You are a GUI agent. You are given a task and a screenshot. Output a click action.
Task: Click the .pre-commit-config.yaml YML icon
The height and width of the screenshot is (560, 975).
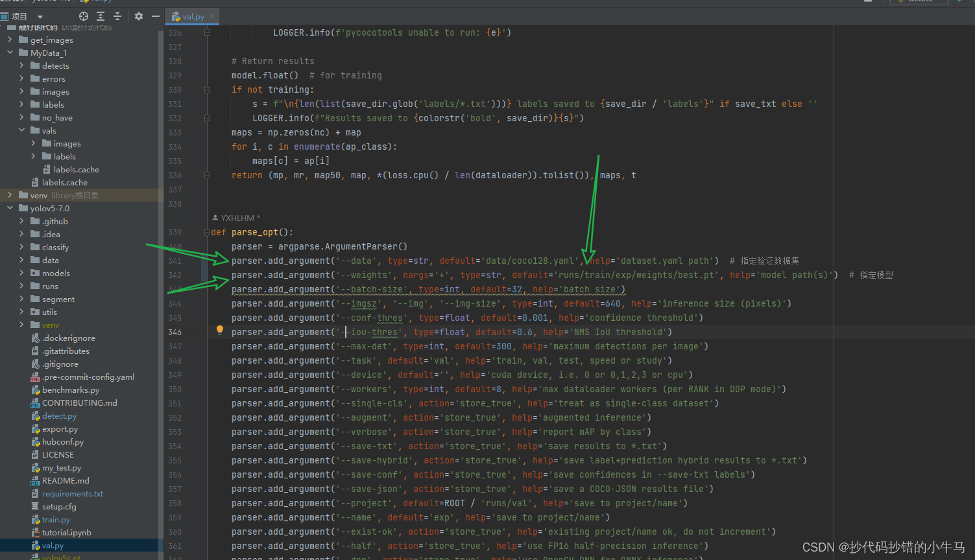tap(36, 377)
